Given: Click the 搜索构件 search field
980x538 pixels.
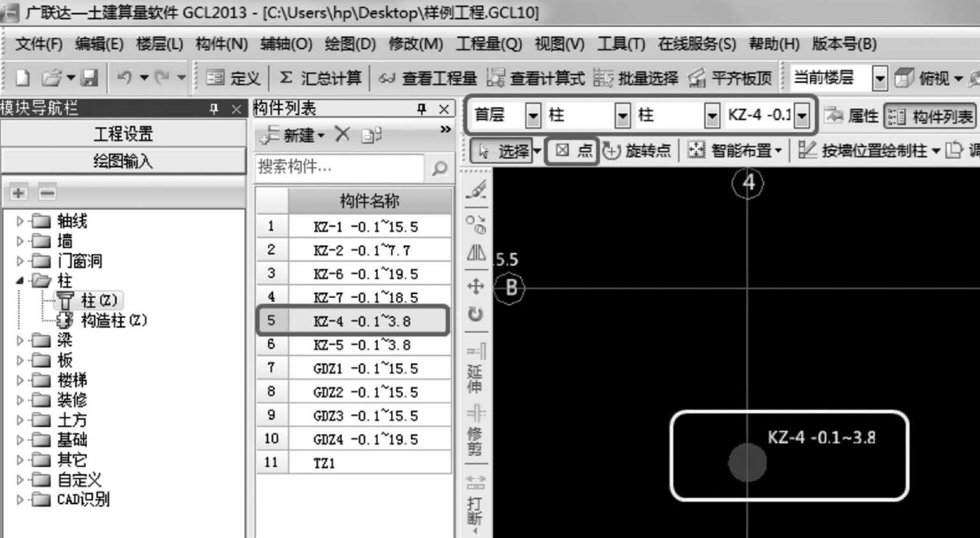Looking at the screenshot, I should coord(339,167).
